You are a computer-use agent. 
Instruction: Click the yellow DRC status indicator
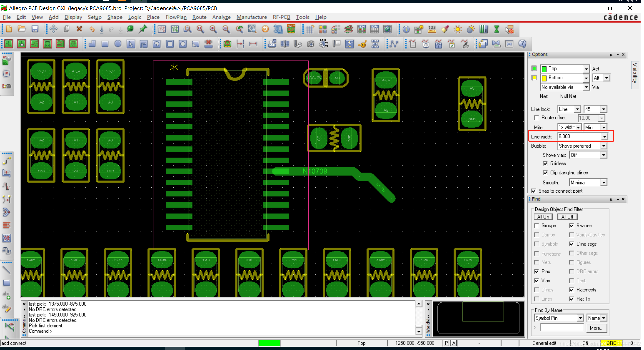click(611, 343)
